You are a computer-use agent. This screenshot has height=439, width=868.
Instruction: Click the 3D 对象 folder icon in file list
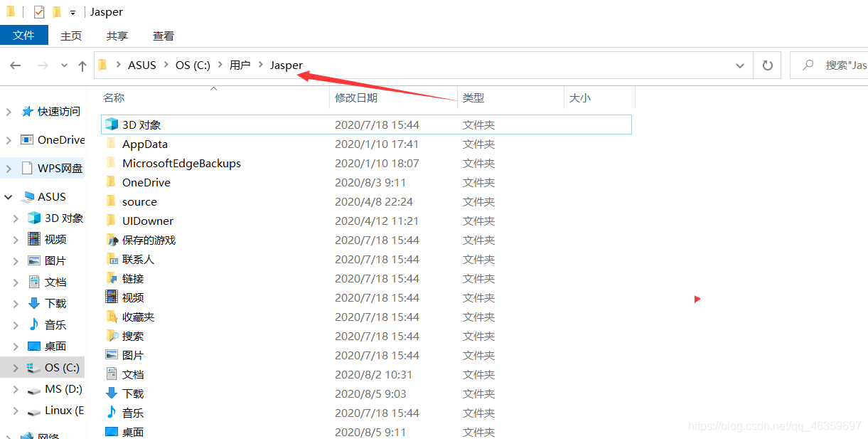111,125
